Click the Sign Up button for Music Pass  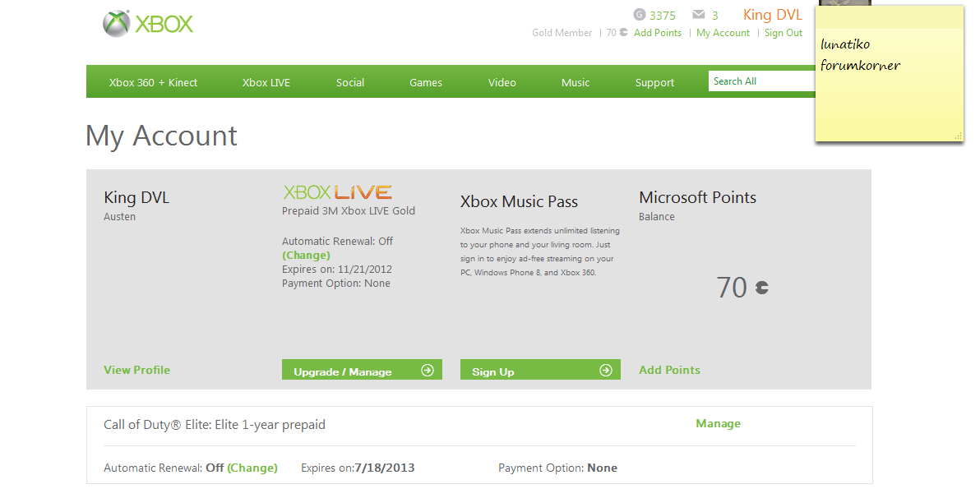[541, 369]
